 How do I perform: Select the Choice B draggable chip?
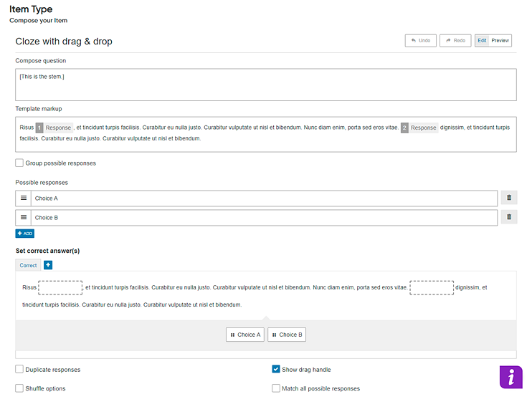pyautogui.click(x=287, y=335)
